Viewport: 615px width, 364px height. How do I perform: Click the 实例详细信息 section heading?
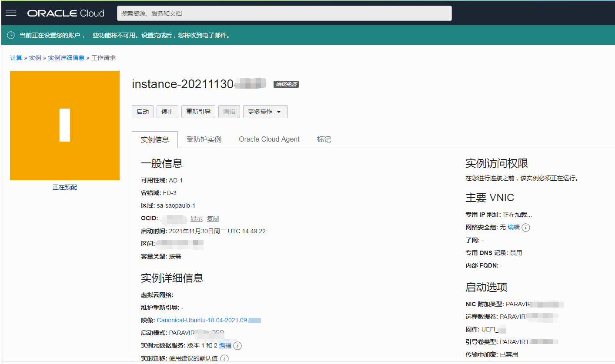click(172, 278)
